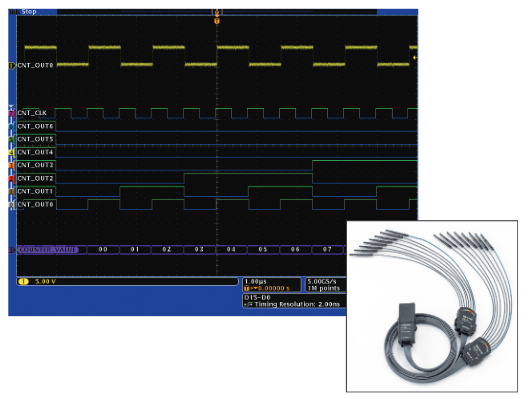Select the CNT_OUT1 waveform label
528x399 pixels.
pyautogui.click(x=35, y=192)
